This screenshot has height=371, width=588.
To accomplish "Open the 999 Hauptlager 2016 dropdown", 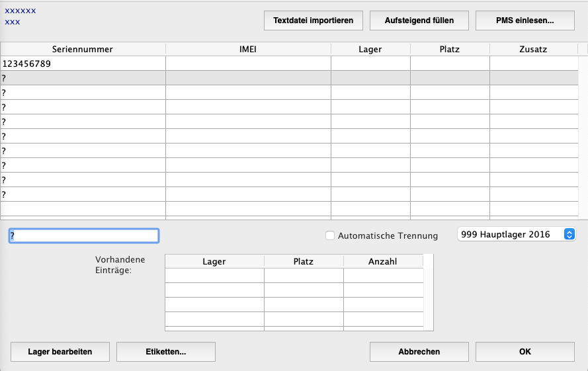I will point(516,235).
